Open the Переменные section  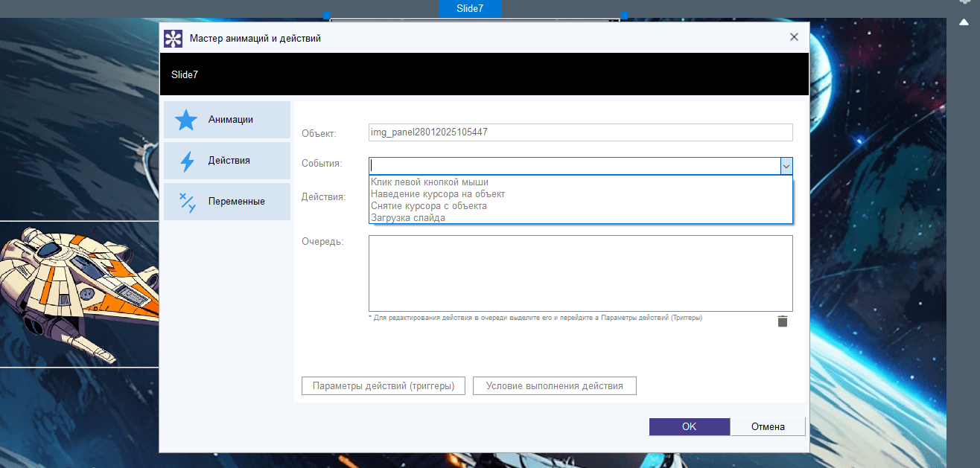(227, 202)
